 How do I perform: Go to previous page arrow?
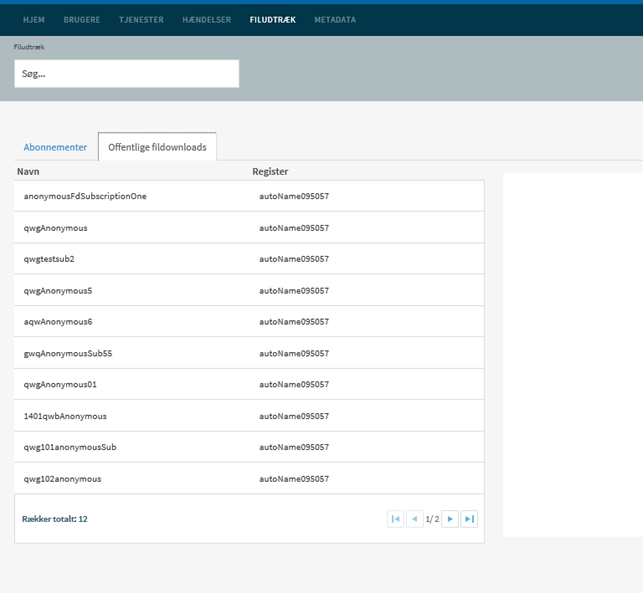click(414, 519)
